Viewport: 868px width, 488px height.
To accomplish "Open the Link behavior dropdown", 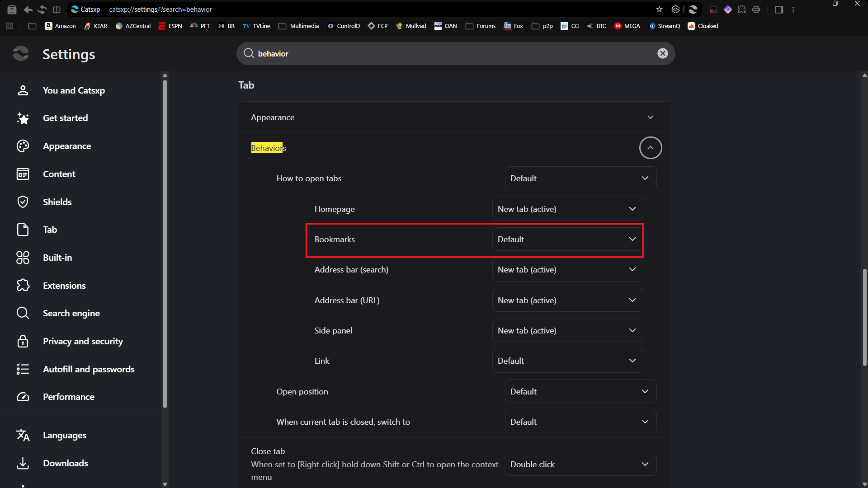I will click(568, 361).
